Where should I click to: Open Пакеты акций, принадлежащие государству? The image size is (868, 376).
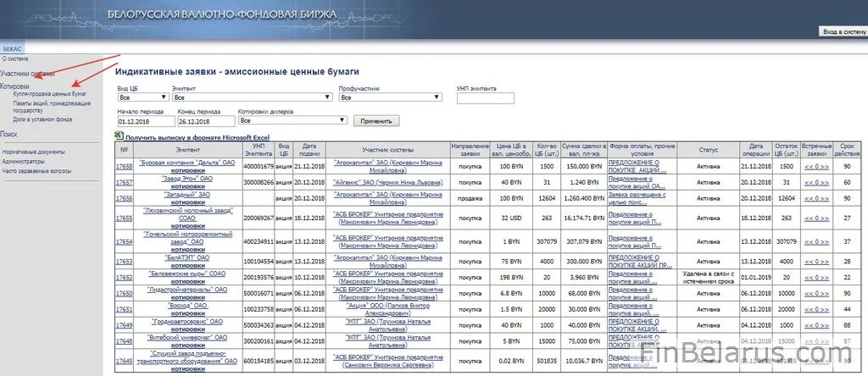click(x=52, y=106)
